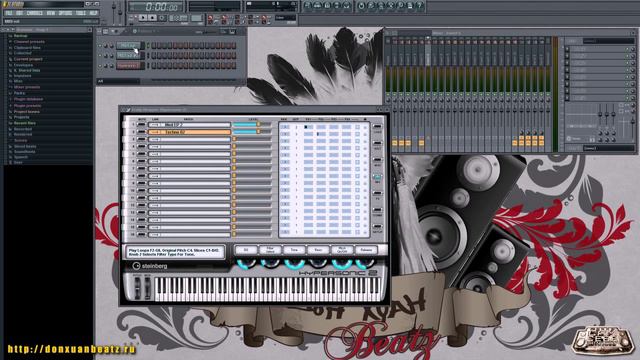This screenshot has height=360, width=640.
Task: Open the VIEW menu
Action: [51, 13]
